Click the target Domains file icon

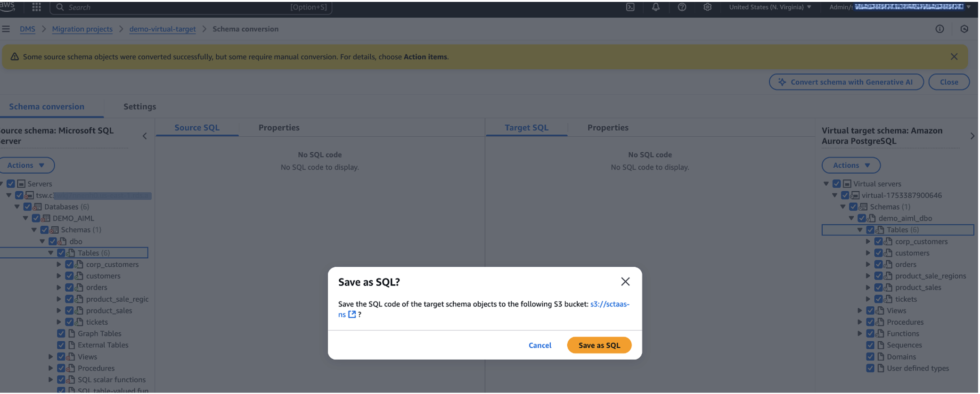point(880,357)
